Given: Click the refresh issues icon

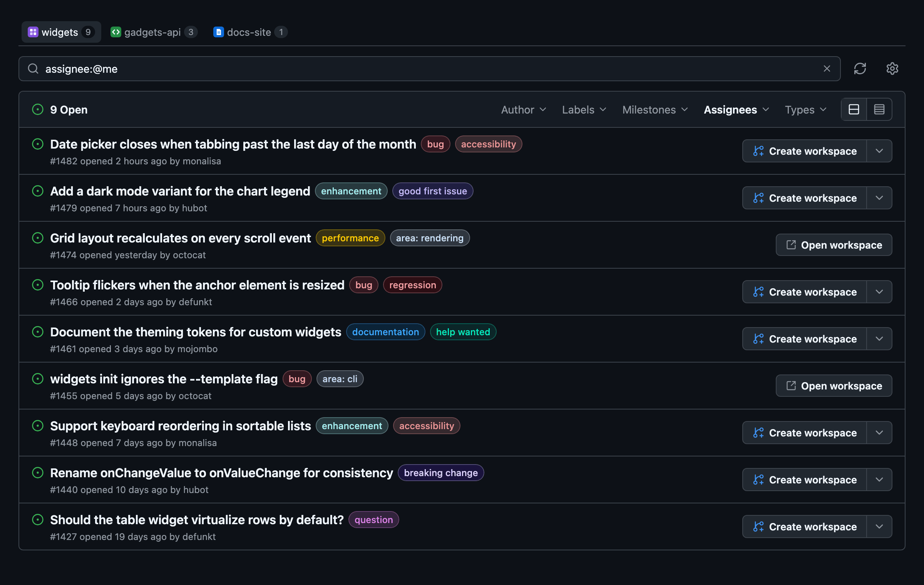Looking at the screenshot, I should tap(860, 69).
